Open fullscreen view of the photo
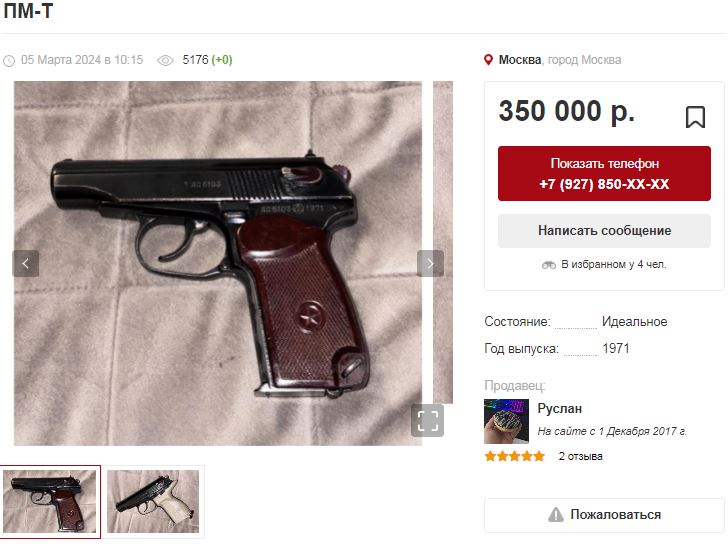Viewport: 728px width, 544px height. (x=427, y=421)
